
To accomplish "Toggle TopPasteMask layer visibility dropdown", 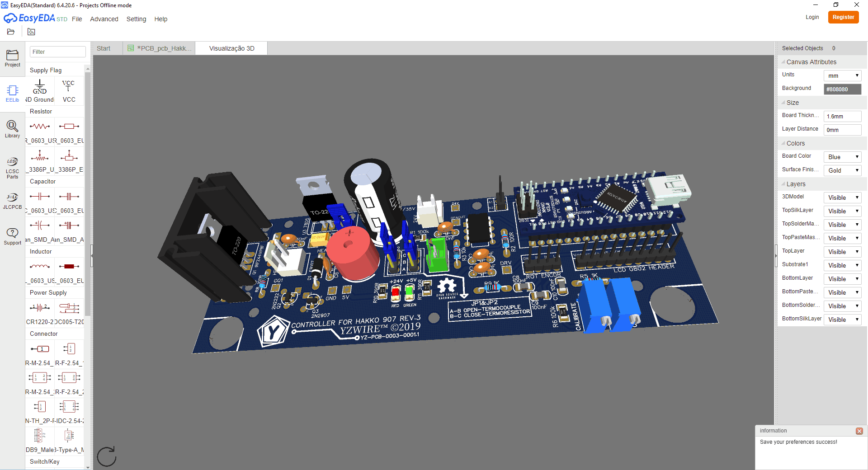I will coord(842,238).
